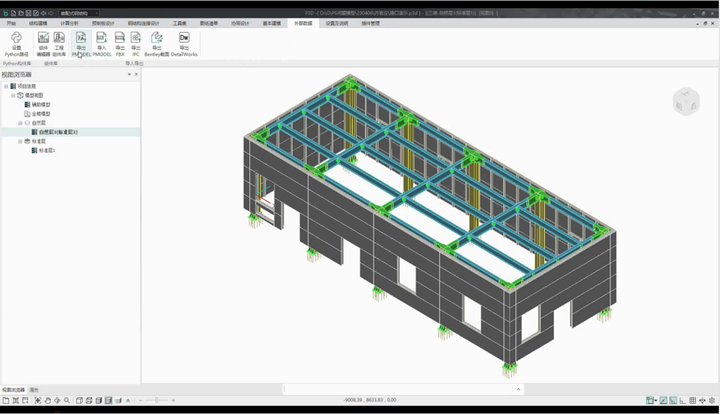Image resolution: width=720 pixels, height=414 pixels.
Task: Open the 组件编辑器 tool
Action: click(x=43, y=41)
